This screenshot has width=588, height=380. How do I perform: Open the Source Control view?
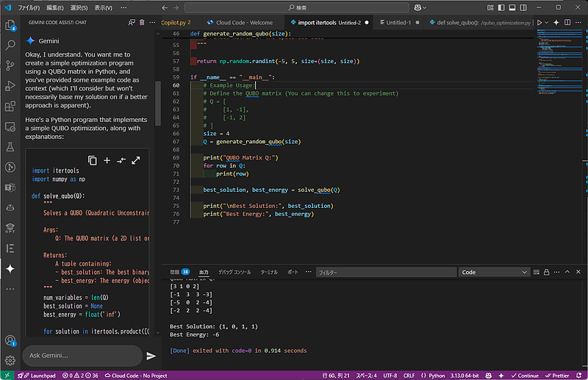click(x=10, y=65)
